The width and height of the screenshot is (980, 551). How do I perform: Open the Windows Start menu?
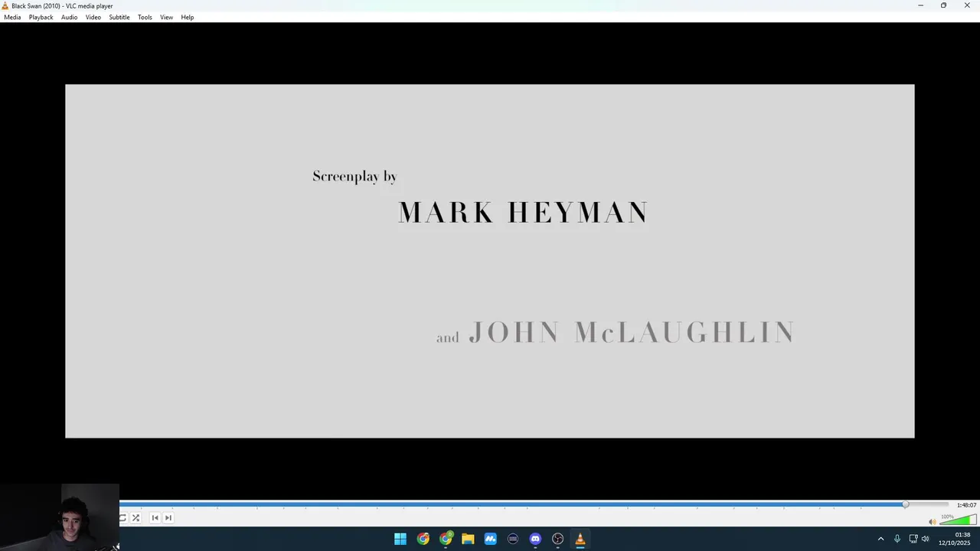pos(400,539)
